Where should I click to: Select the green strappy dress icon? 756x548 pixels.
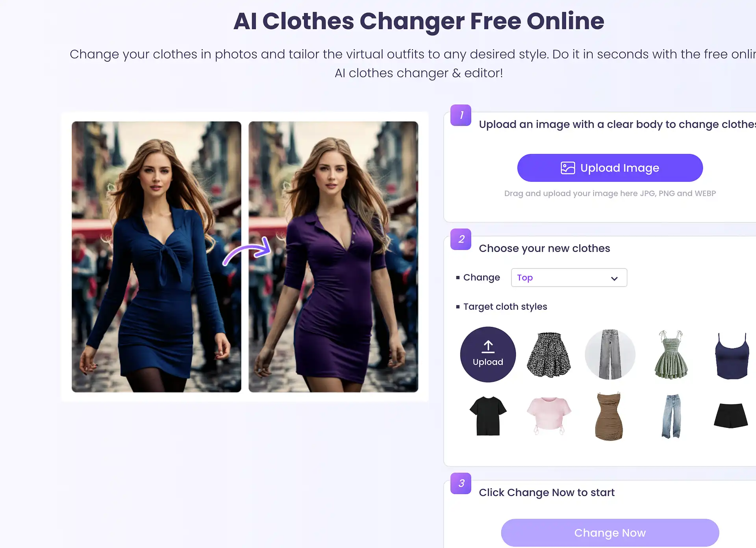click(x=672, y=352)
